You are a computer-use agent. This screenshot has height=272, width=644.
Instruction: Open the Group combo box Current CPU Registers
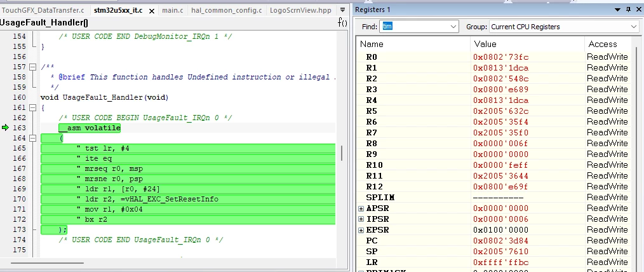click(x=564, y=27)
